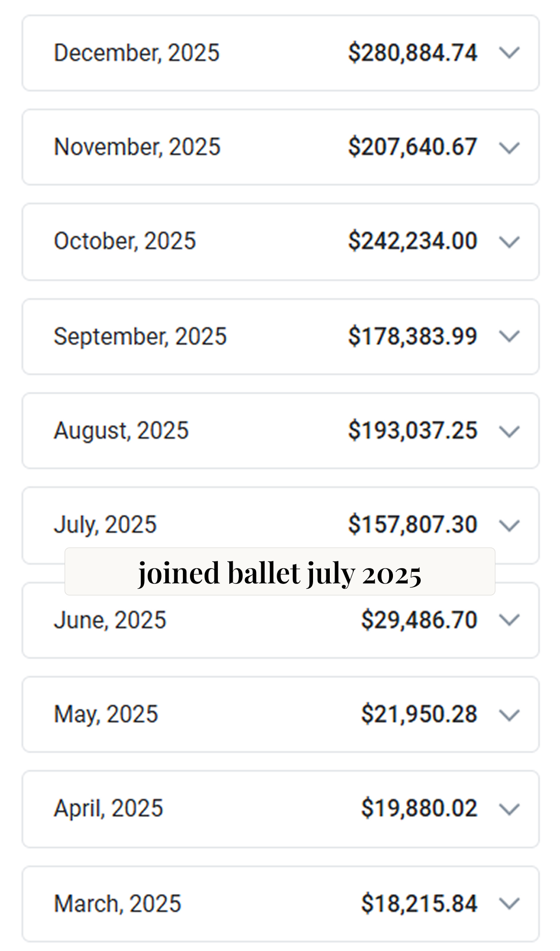Expand the December, 2025 chevron
Screen dimensions: 560x951
coord(509,53)
